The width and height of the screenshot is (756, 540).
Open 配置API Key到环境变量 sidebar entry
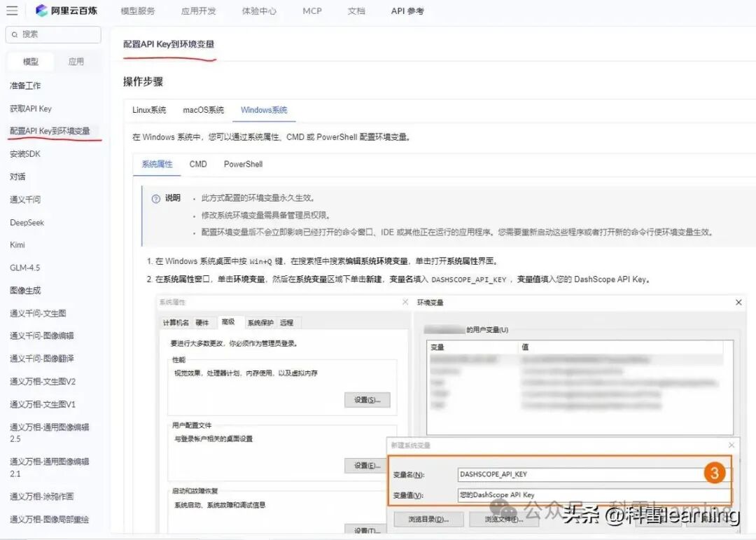tap(50, 131)
